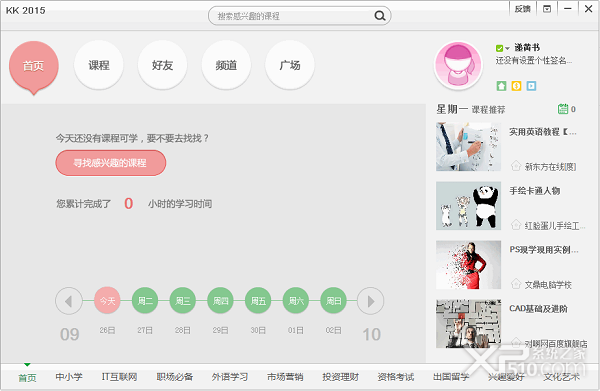The width and height of the screenshot is (600, 391).
Task: Select the 周四 day circle
Action: (x=220, y=301)
